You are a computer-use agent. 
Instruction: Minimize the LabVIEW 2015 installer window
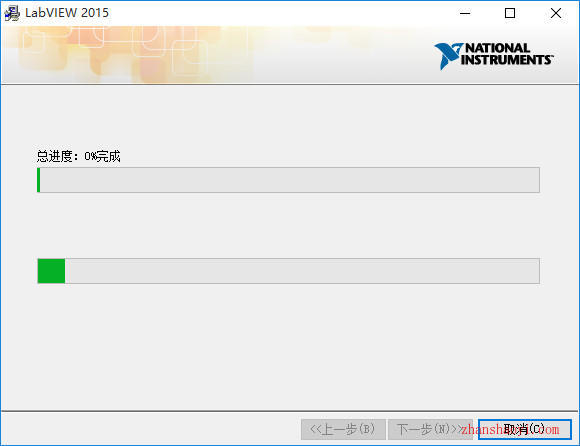coord(465,13)
